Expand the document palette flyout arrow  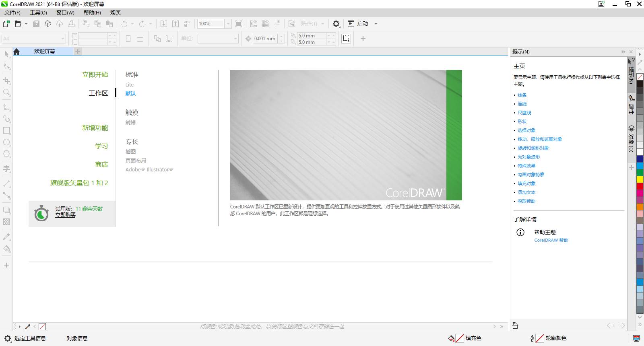point(19,327)
